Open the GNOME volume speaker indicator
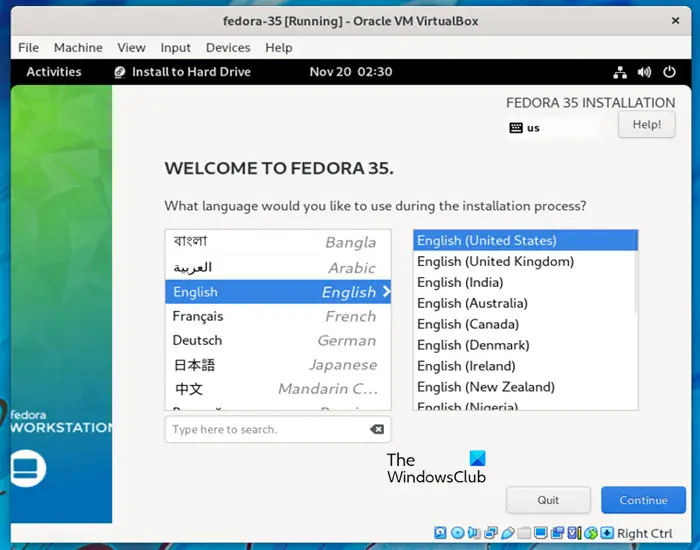The width and height of the screenshot is (700, 550). 644,72
